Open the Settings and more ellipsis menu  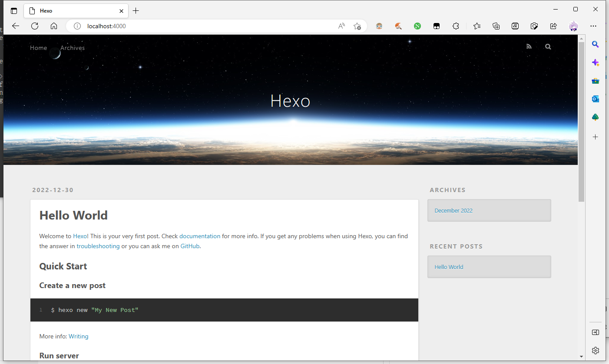[x=593, y=26]
